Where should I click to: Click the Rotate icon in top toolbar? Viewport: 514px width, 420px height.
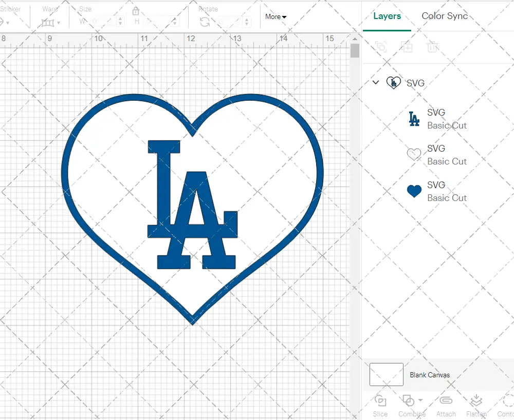click(x=205, y=22)
